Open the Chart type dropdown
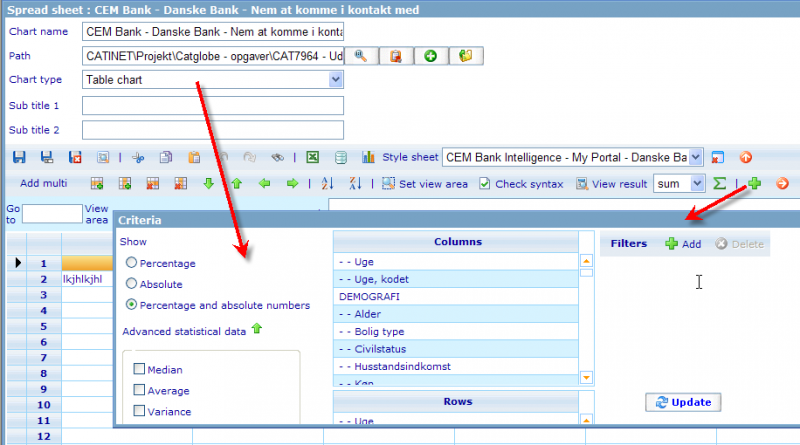 point(336,79)
